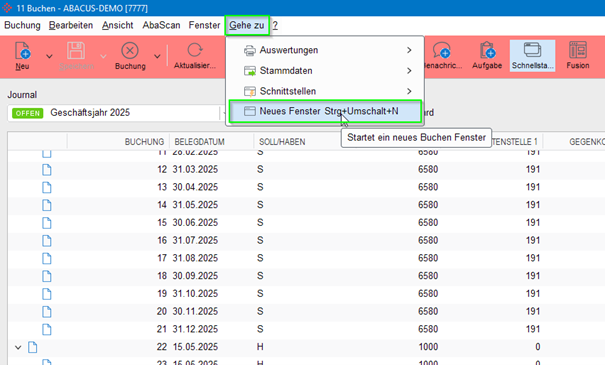Viewport: 605px width, 365px height.
Task: Toggle the Schnellstart toolbar button
Action: coord(532,56)
